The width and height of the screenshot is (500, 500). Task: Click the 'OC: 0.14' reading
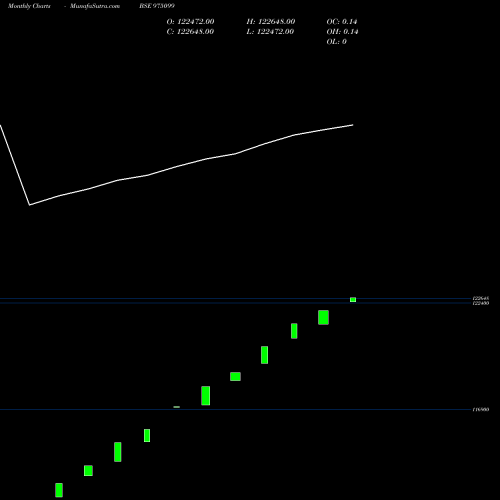[x=342, y=22]
